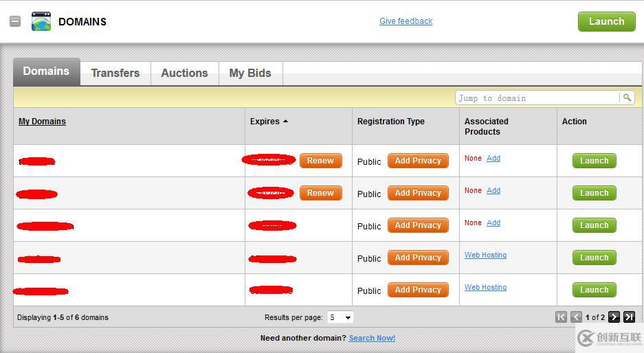Go to next page of results

(614, 317)
